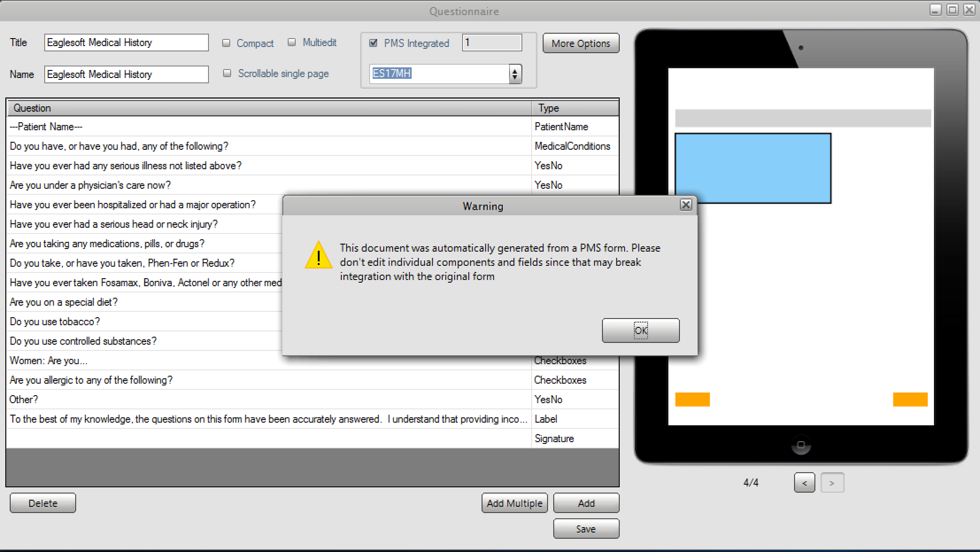
Task: Open the ES17MH form dropdown
Action: (514, 74)
